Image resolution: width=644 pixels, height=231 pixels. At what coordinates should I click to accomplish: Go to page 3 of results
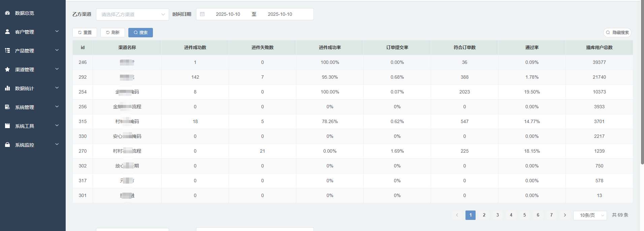pos(497,215)
